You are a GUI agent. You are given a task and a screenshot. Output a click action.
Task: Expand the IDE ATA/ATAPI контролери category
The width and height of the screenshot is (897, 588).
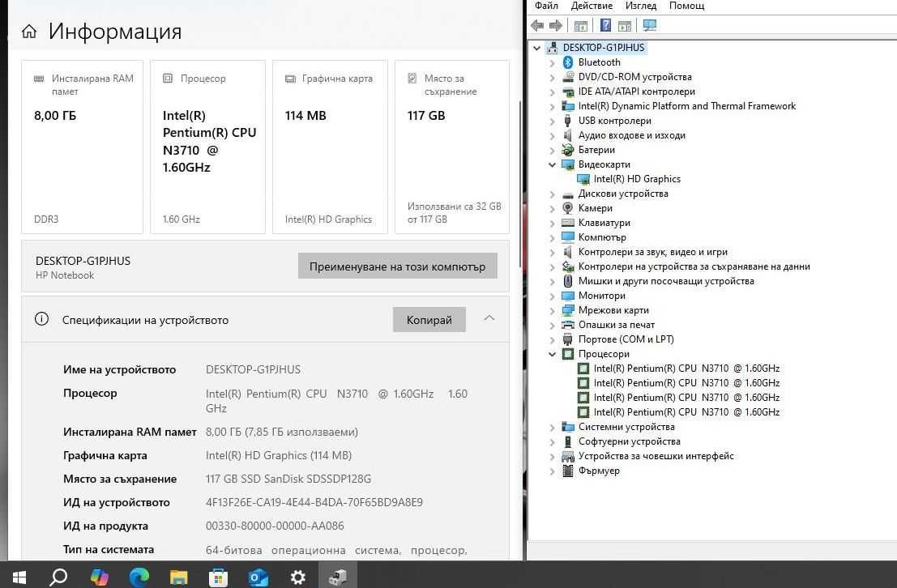(552, 92)
